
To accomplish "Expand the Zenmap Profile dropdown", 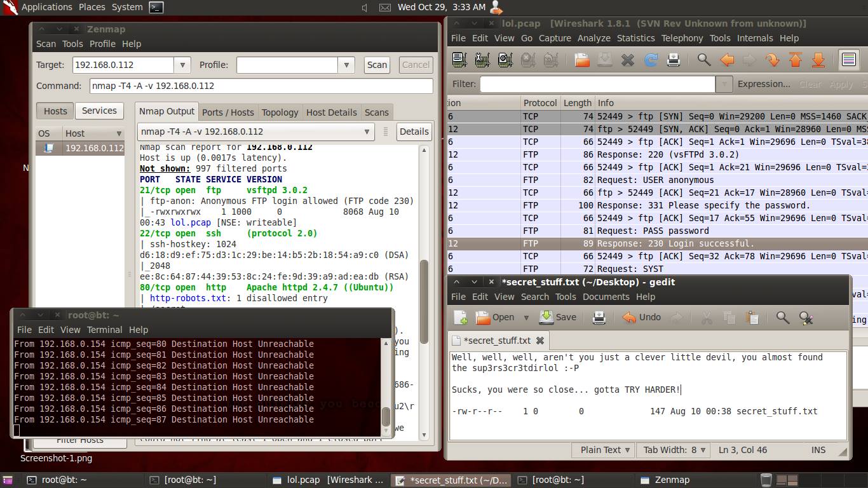I will tap(346, 65).
